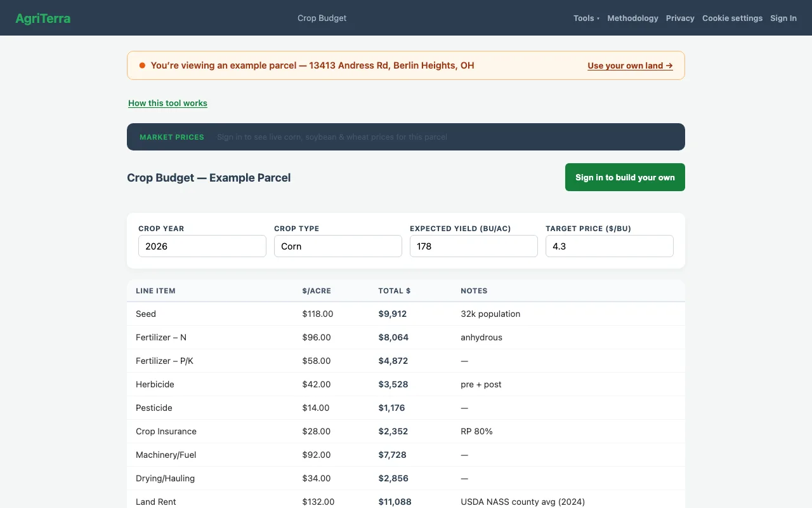Click 'Use your own land' link
The width and height of the screenshot is (812, 508).
pyautogui.click(x=630, y=65)
